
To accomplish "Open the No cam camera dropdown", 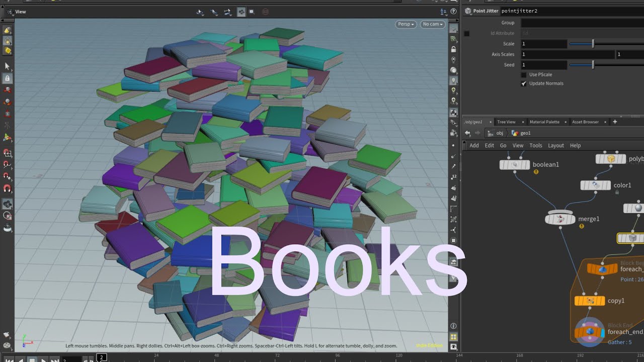I will [433, 24].
